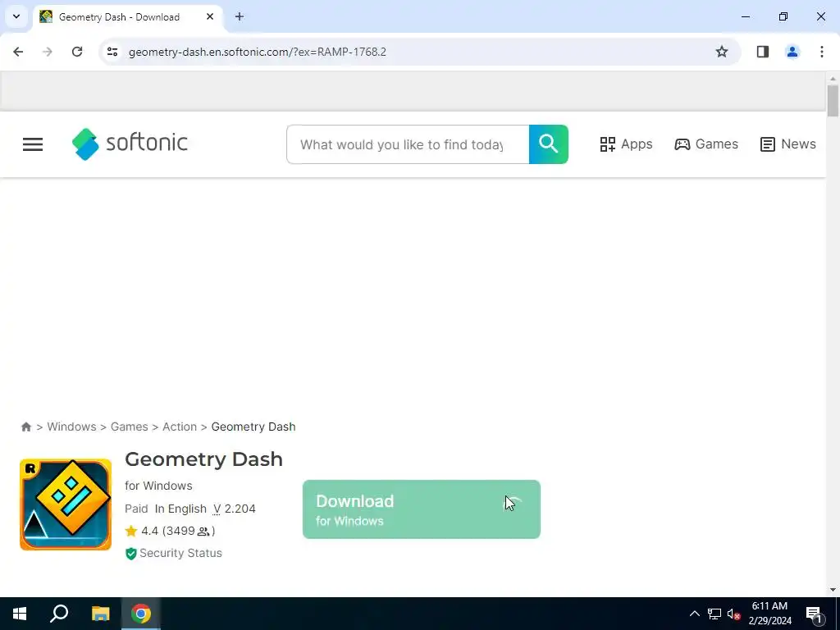Follow the Windows breadcrumb link

point(72,427)
